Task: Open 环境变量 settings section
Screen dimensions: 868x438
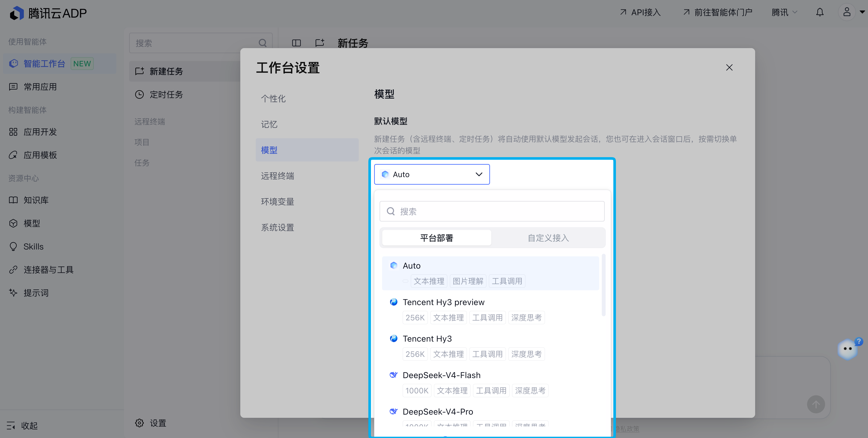Action: pyautogui.click(x=307, y=202)
